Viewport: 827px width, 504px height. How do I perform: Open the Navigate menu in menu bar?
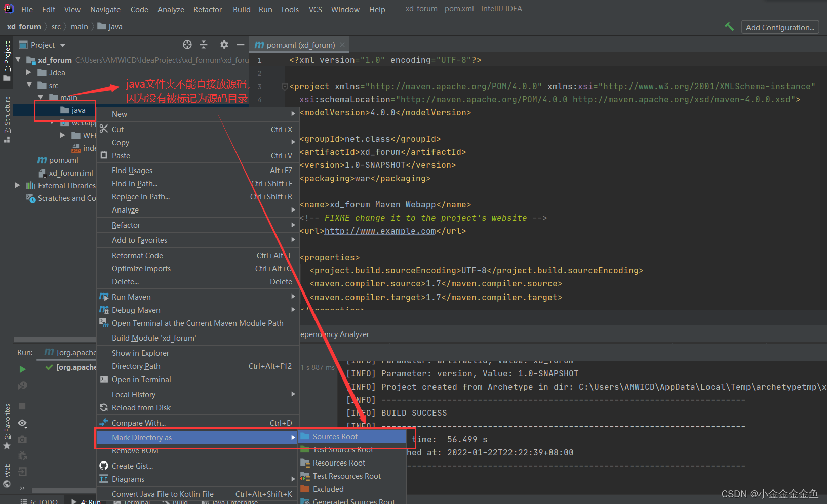[105, 9]
